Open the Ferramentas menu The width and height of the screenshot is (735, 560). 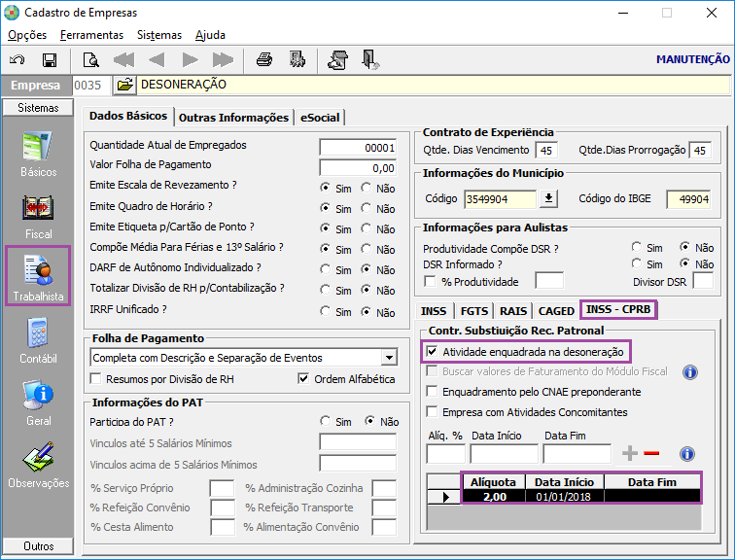[91, 35]
